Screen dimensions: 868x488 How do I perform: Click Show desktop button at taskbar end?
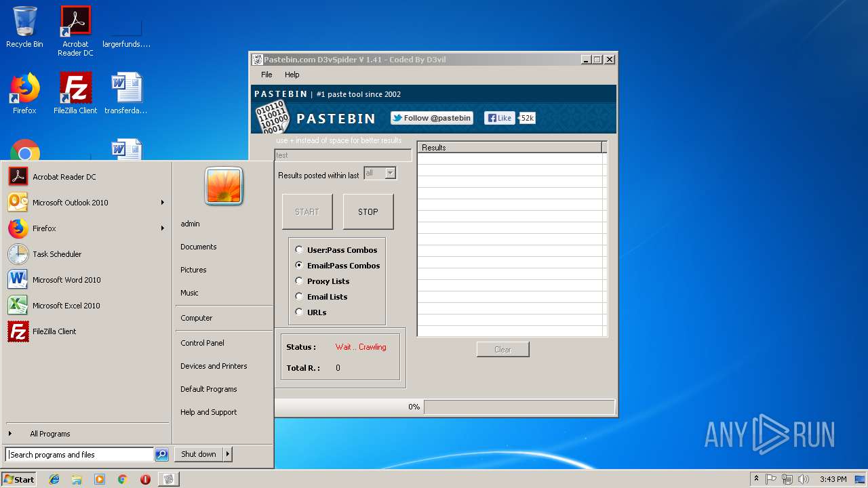[861, 479]
